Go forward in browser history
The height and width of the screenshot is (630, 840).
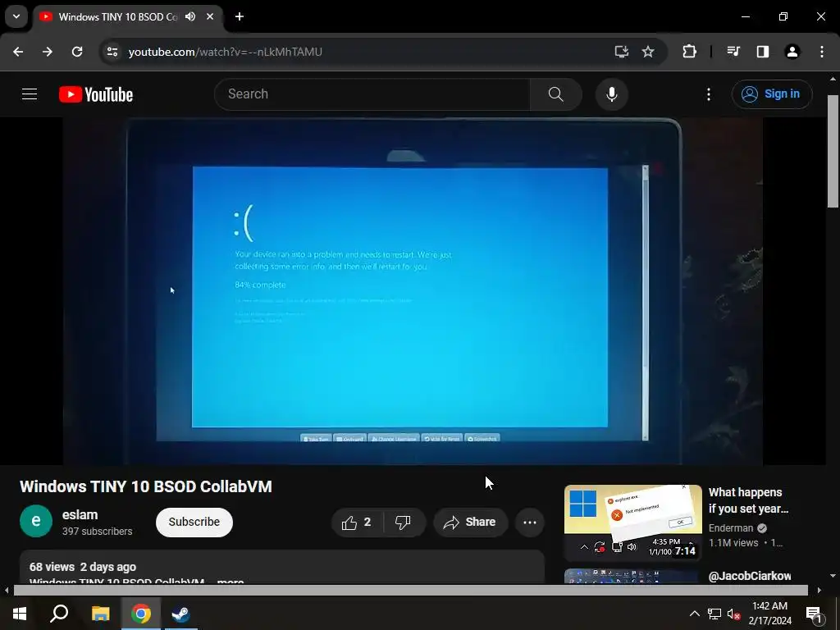point(48,52)
